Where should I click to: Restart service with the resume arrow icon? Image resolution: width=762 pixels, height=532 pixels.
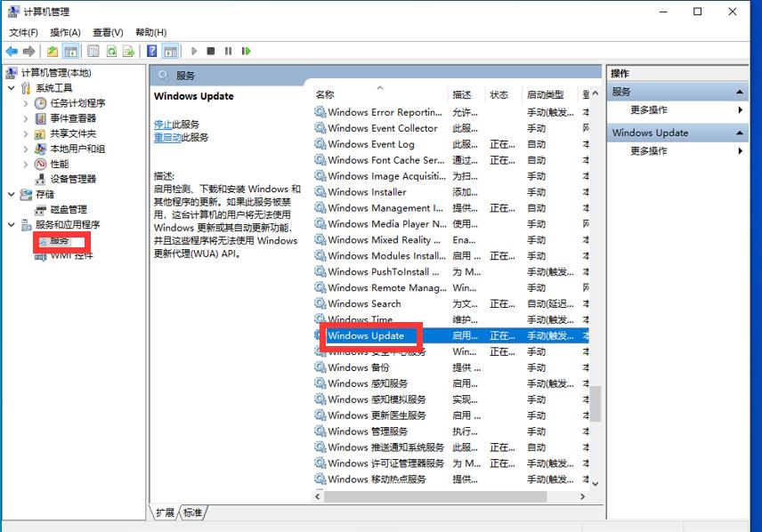(x=247, y=51)
